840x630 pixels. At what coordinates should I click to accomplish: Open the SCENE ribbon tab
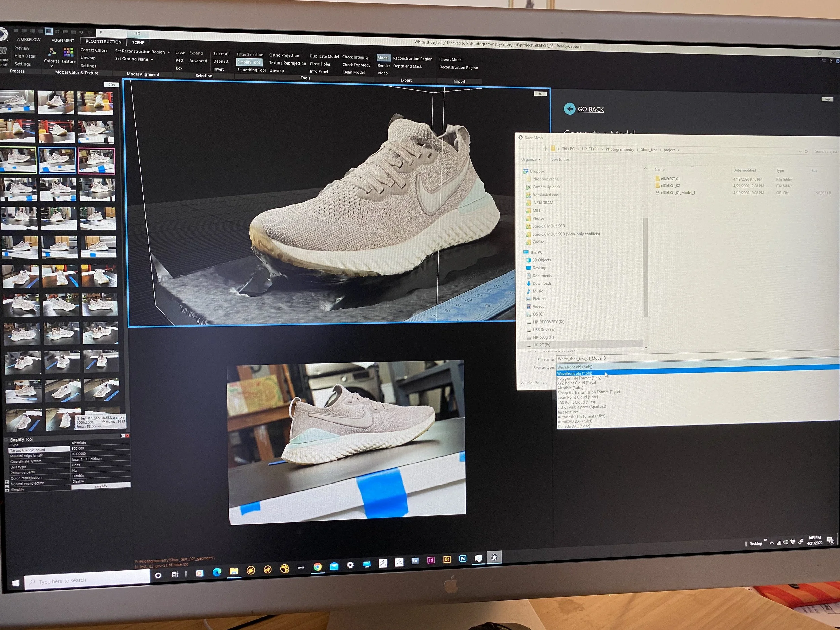[x=138, y=43]
